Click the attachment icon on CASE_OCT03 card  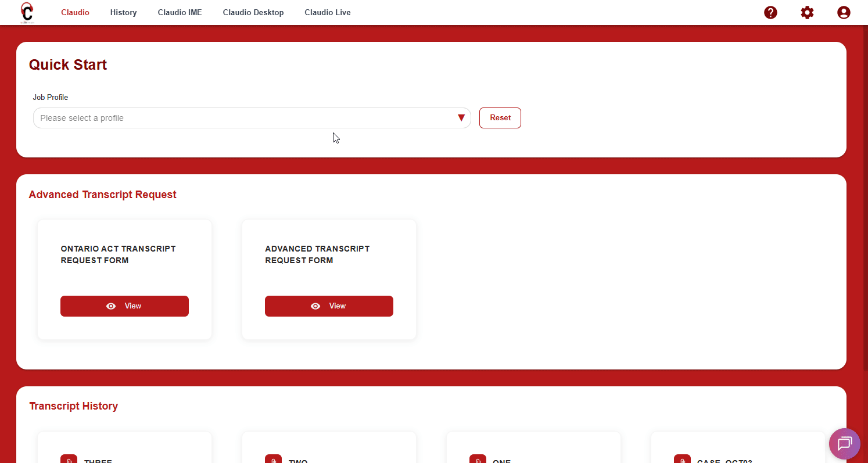click(x=682, y=460)
